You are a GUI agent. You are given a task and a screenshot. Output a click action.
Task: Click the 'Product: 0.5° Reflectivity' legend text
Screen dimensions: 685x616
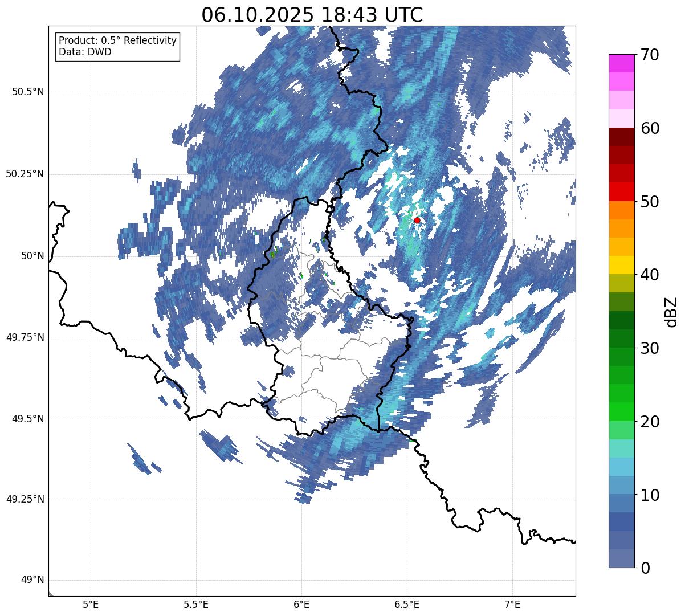click(118, 40)
